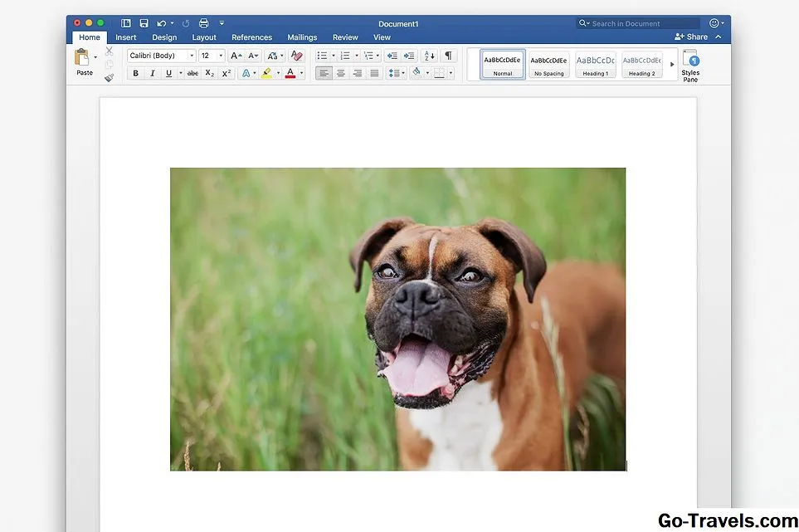Apply superscript formatting

(227, 73)
